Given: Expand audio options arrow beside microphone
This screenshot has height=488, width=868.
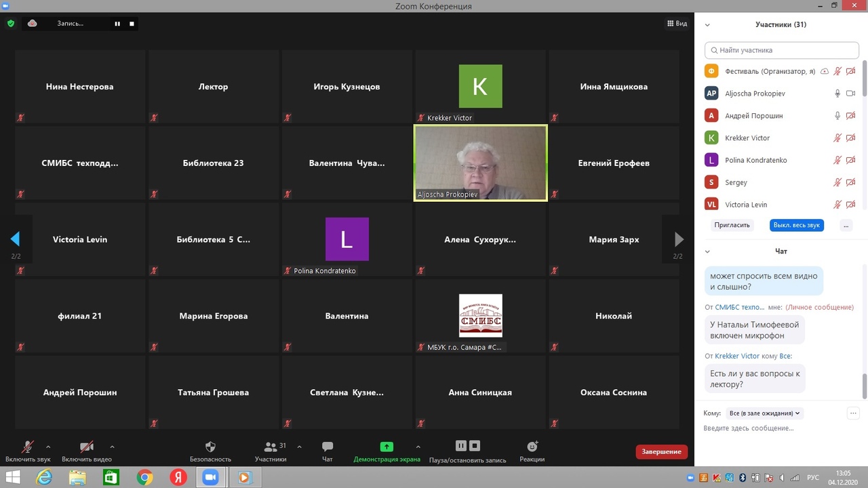Looking at the screenshot, I should [48, 447].
